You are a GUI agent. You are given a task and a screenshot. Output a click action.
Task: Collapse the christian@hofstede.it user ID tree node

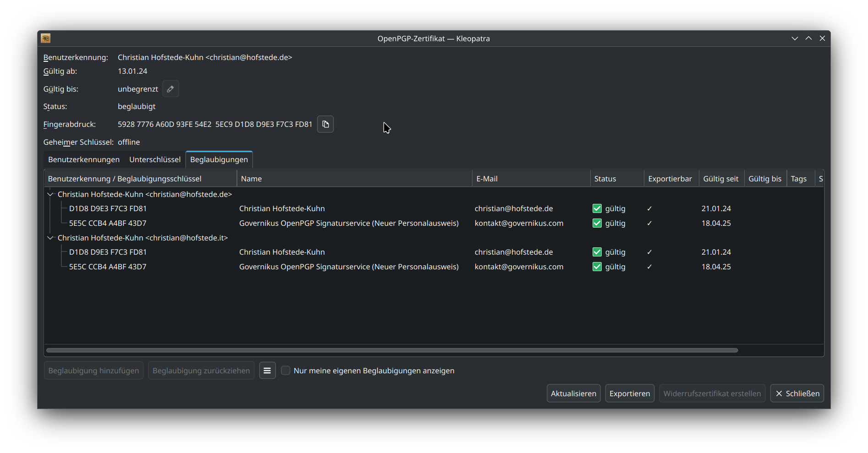tap(50, 238)
